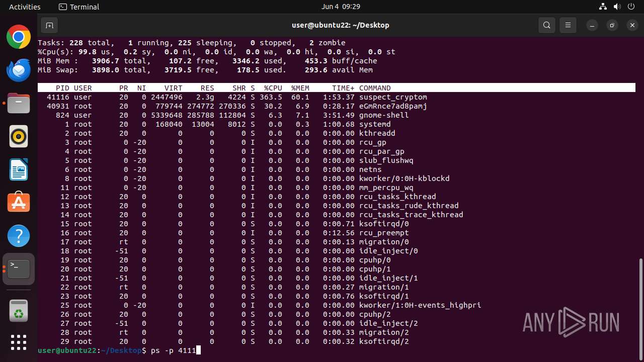Image resolution: width=644 pixels, height=362 pixels.
Task: Open a new terminal tab
Action: (49, 25)
